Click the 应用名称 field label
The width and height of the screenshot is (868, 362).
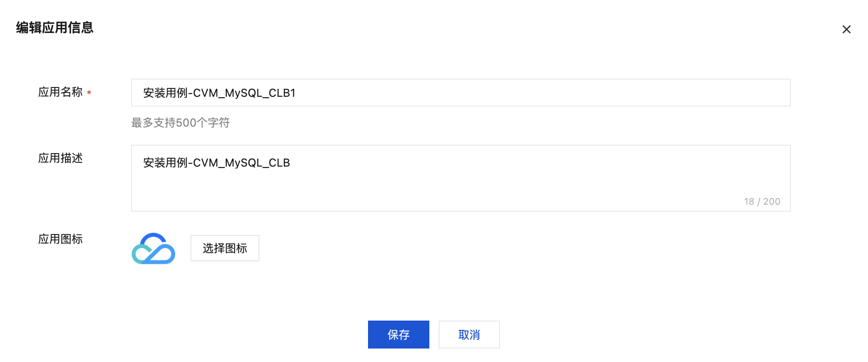[60, 92]
